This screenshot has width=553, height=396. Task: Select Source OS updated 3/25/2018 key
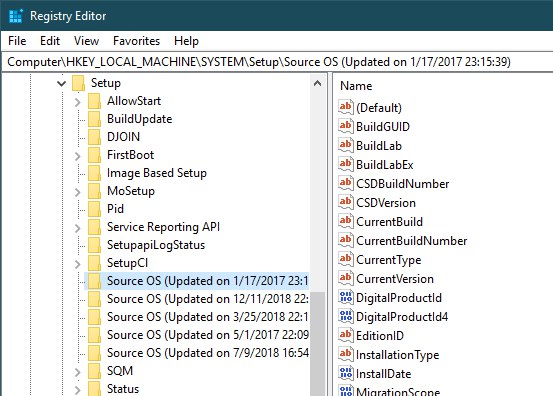[x=207, y=317]
